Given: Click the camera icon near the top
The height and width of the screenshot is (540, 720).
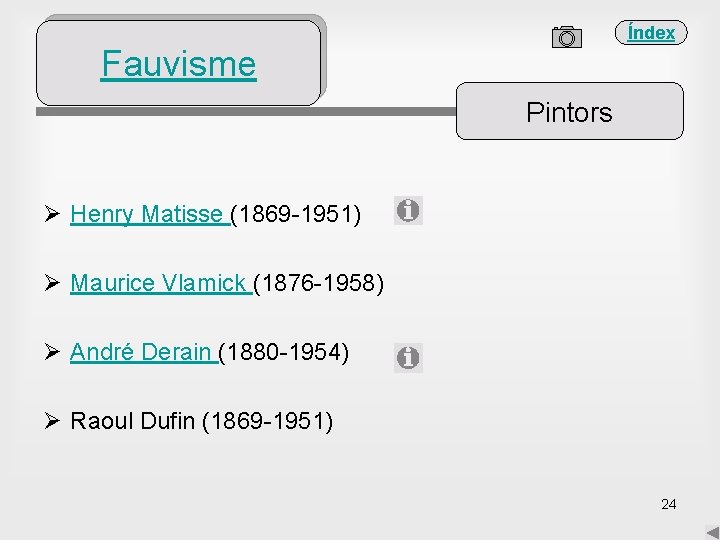Looking at the screenshot, I should [x=566, y=37].
